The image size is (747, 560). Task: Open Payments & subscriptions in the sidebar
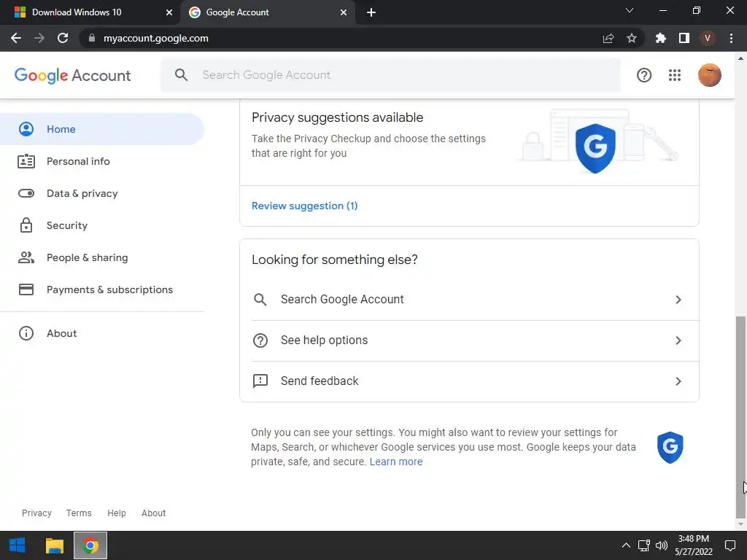[102, 289]
